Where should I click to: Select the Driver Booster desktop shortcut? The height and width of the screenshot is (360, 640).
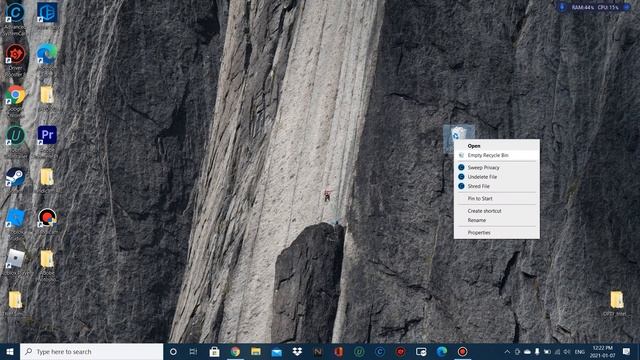(x=15, y=54)
